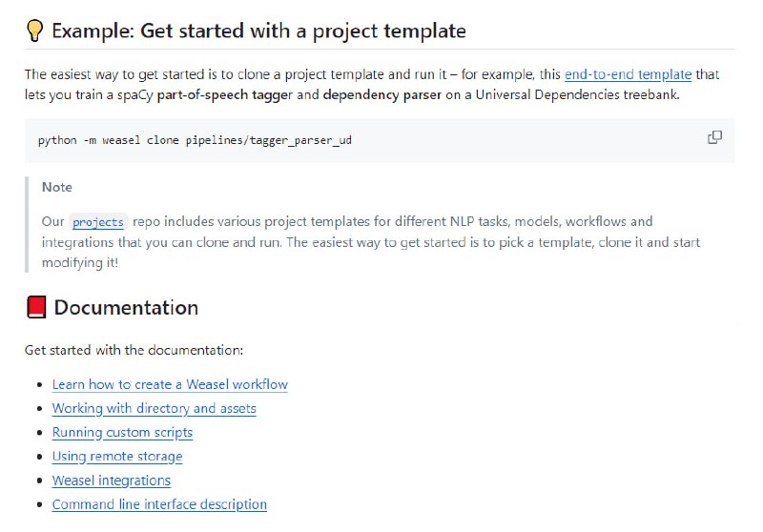Screen dimensions: 763x532
Task: Click the Documentation heading text
Action: (x=126, y=307)
